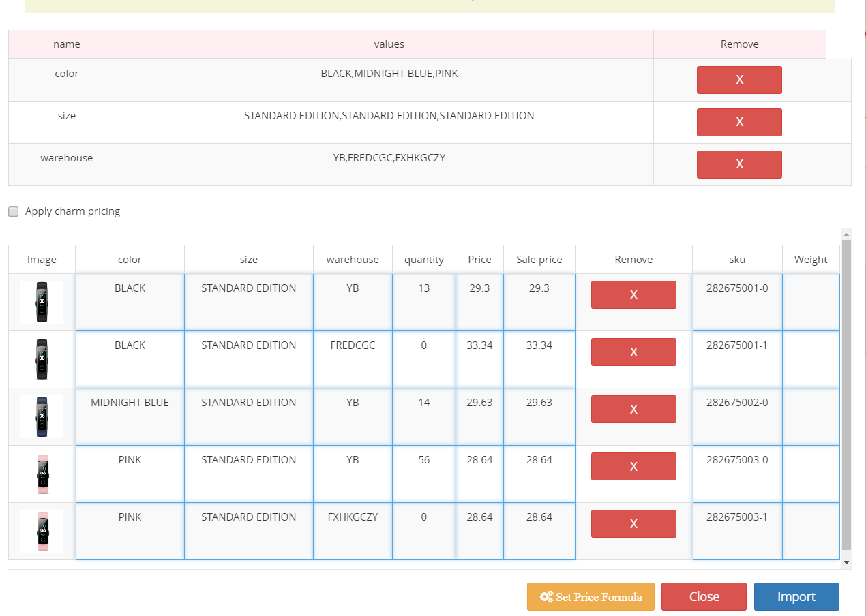
Task: Edit the sale price field showing 33.34
Action: 539,360
